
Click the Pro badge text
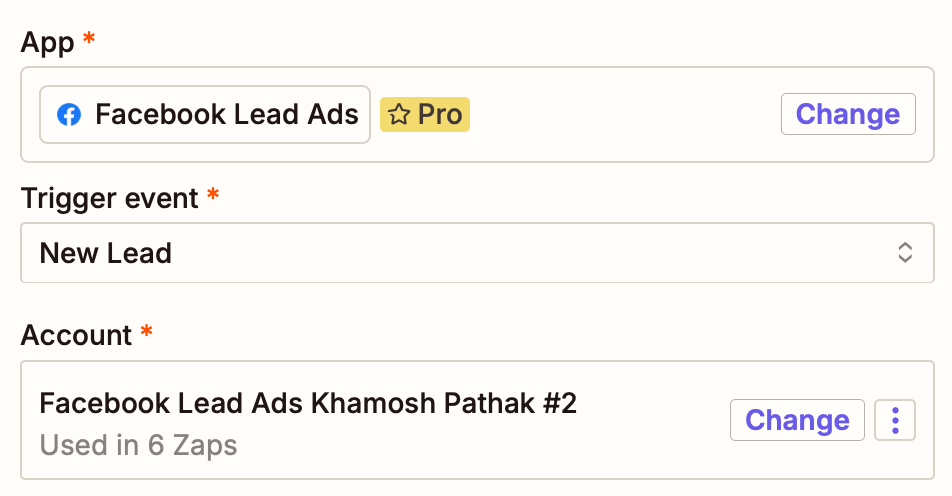(x=440, y=115)
